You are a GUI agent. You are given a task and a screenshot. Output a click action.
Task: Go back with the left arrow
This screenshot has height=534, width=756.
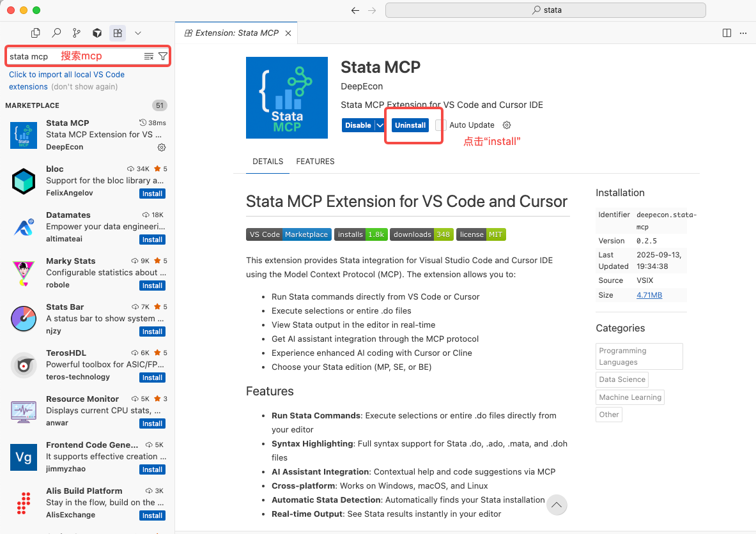coord(355,10)
